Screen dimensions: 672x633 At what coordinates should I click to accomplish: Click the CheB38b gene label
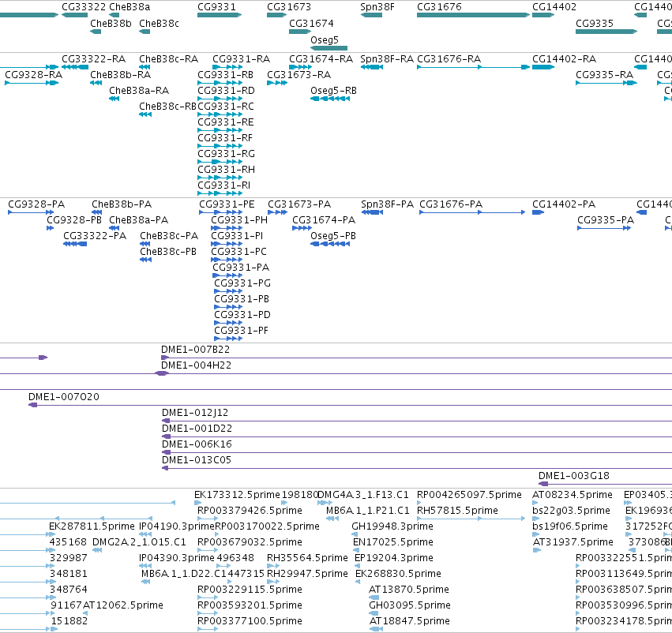[x=111, y=23]
